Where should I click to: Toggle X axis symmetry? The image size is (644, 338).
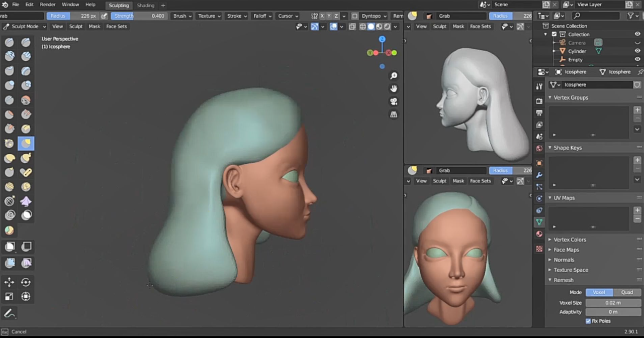coord(322,16)
